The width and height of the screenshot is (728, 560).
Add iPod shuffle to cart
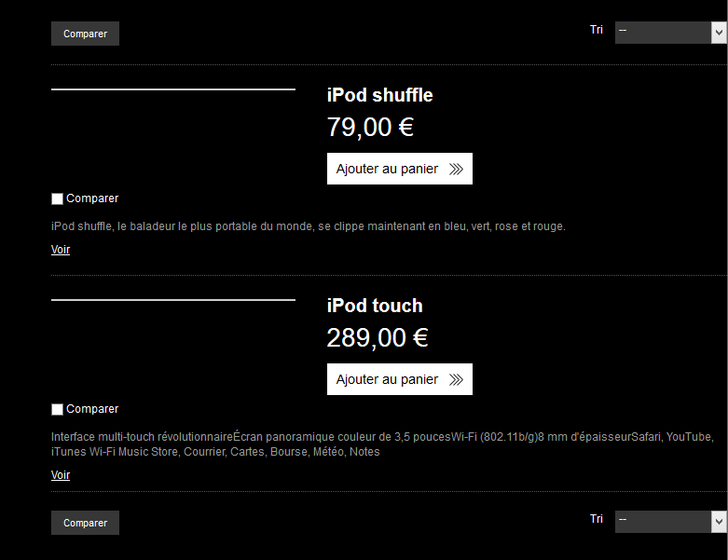(x=399, y=169)
